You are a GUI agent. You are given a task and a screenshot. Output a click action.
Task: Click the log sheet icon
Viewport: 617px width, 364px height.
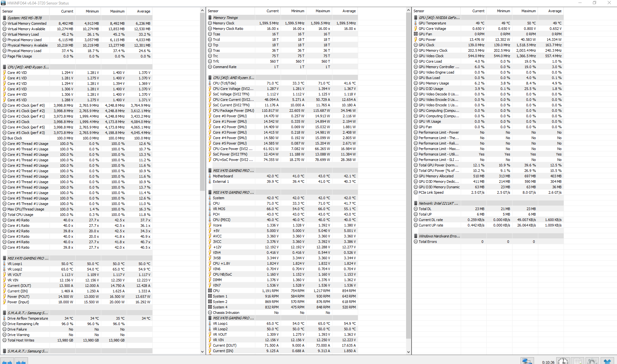coord(577,361)
